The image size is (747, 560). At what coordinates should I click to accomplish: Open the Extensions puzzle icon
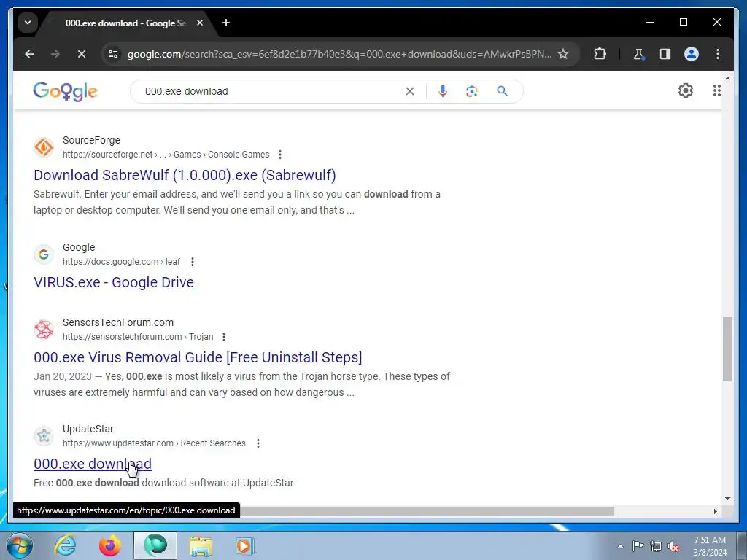(x=600, y=54)
